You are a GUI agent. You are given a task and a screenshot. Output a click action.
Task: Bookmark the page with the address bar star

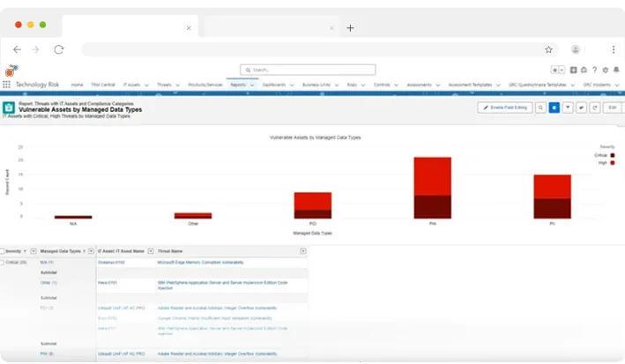tap(548, 49)
